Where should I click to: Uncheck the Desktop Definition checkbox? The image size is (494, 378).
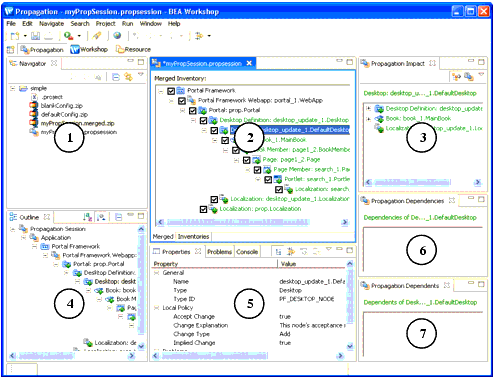click(203, 120)
